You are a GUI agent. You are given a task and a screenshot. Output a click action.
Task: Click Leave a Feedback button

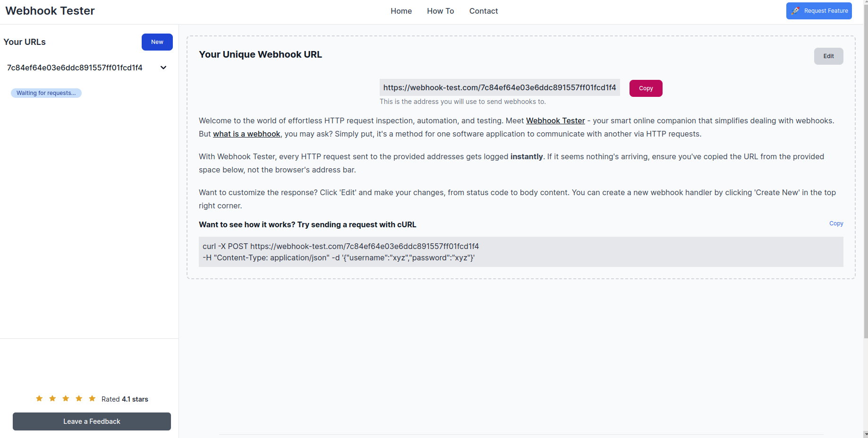click(92, 421)
